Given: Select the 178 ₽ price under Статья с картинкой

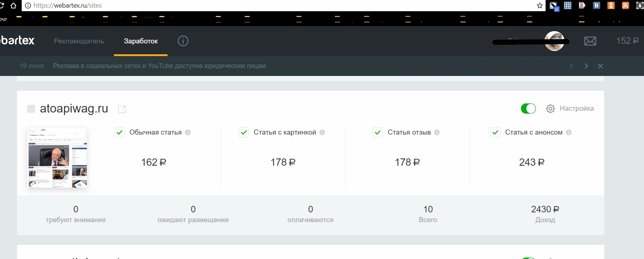Looking at the screenshot, I should pos(283,162).
